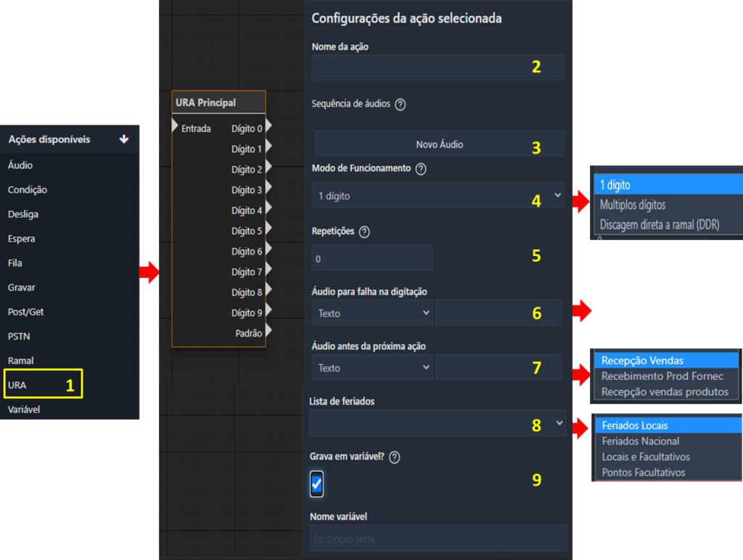Click the Padrão output connector arrow
Screen dimensions: 743x560
coord(268,330)
